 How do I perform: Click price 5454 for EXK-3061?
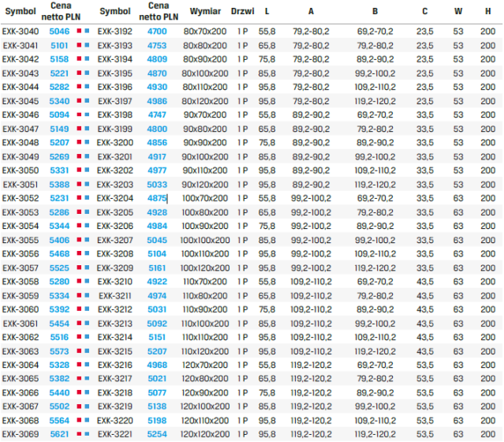[x=59, y=324]
